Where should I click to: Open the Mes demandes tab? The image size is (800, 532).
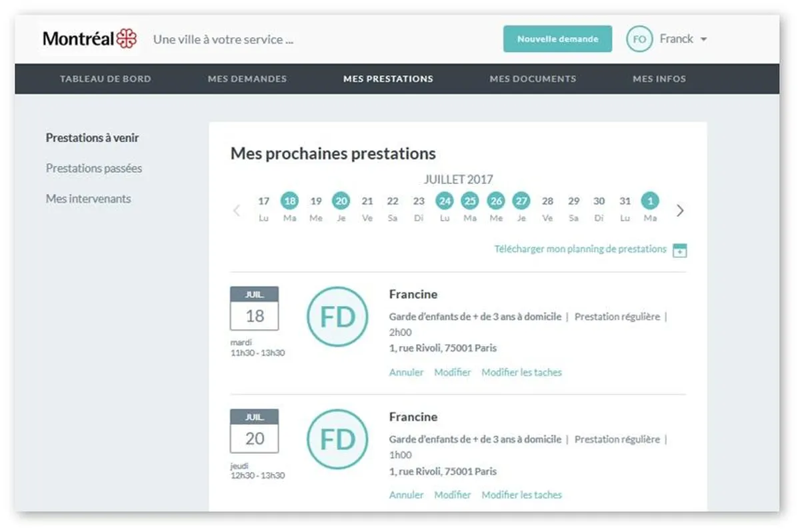point(247,79)
